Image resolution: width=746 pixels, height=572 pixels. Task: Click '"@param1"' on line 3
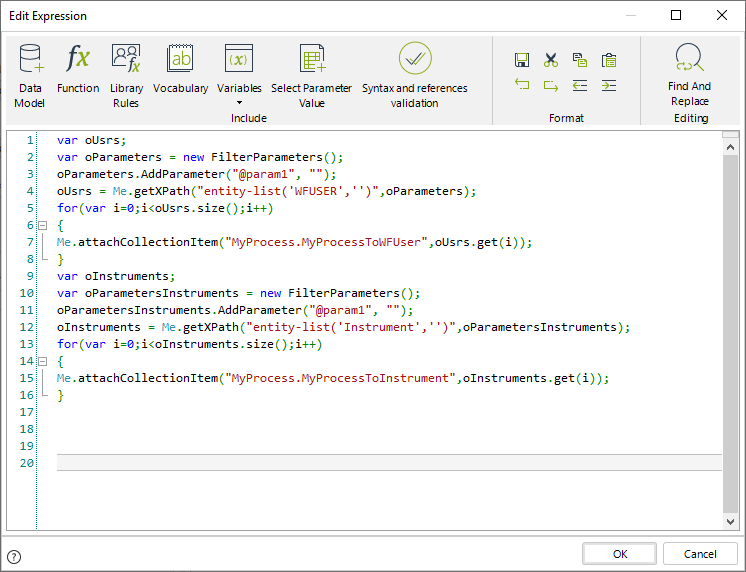point(263,174)
